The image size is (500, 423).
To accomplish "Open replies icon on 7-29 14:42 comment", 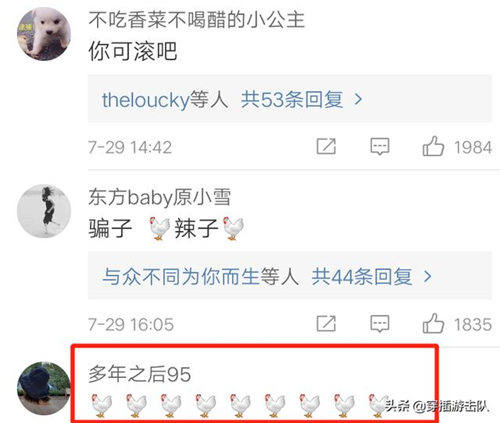I will (x=380, y=147).
